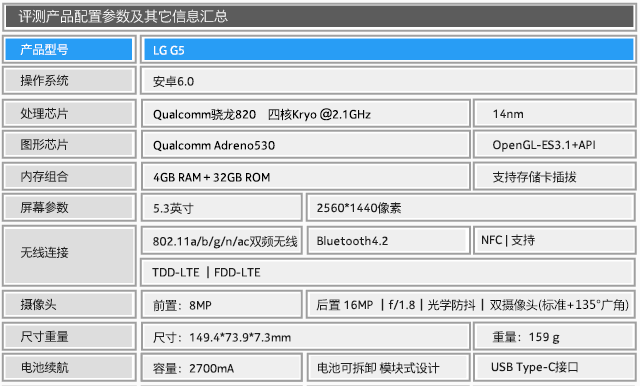Click the 电池可拆卸 模块式设计 cell
This screenshot has width=640, height=386.
(388, 368)
